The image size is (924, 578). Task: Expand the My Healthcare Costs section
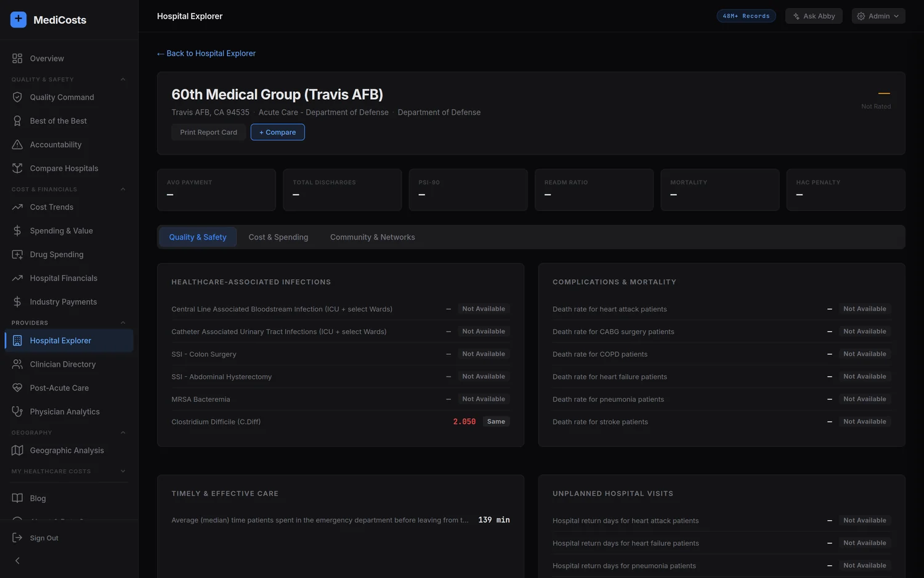[x=123, y=471]
